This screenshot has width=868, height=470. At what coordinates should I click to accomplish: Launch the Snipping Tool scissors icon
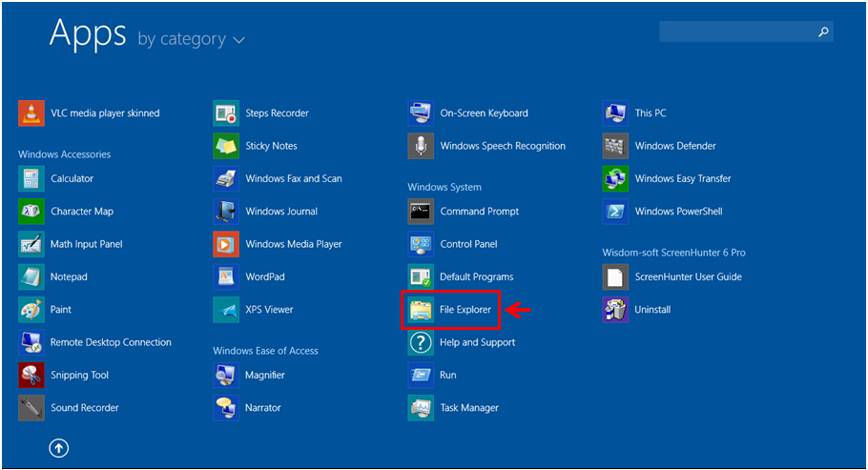tap(31, 375)
